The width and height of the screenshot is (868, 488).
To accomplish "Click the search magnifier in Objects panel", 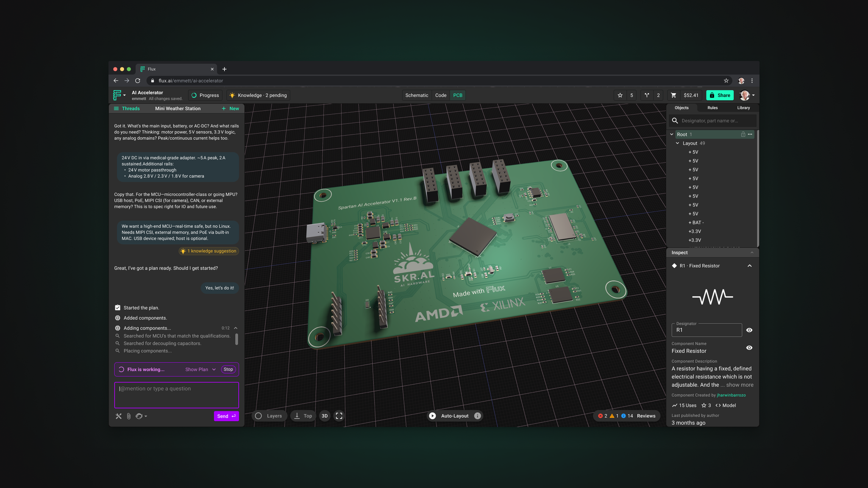I will [675, 121].
